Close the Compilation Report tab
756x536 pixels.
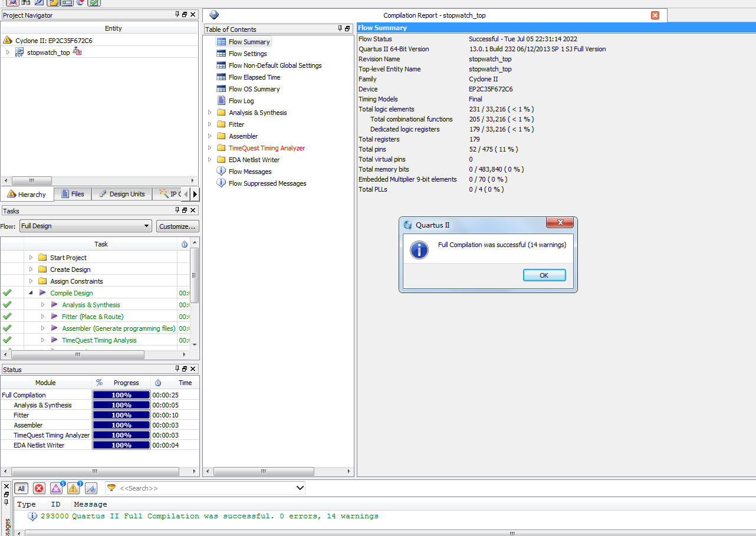click(x=655, y=15)
